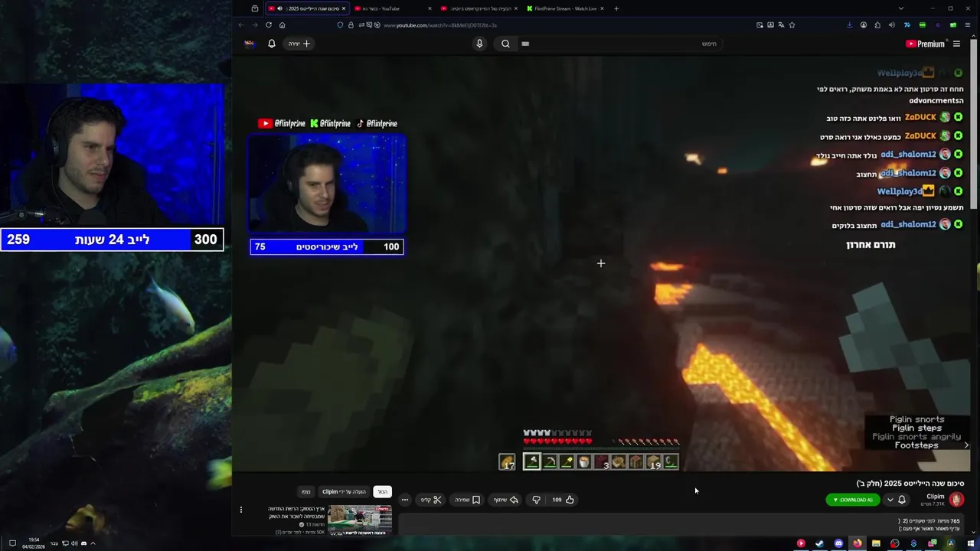This screenshot has width=980, height=551.
Task: Dislike the video
Action: click(536, 500)
